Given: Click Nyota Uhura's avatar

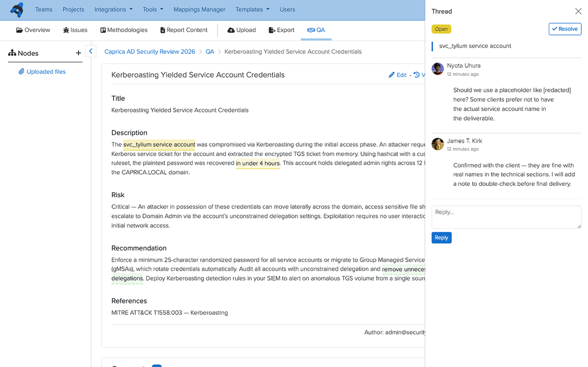Looking at the screenshot, I should pyautogui.click(x=438, y=69).
